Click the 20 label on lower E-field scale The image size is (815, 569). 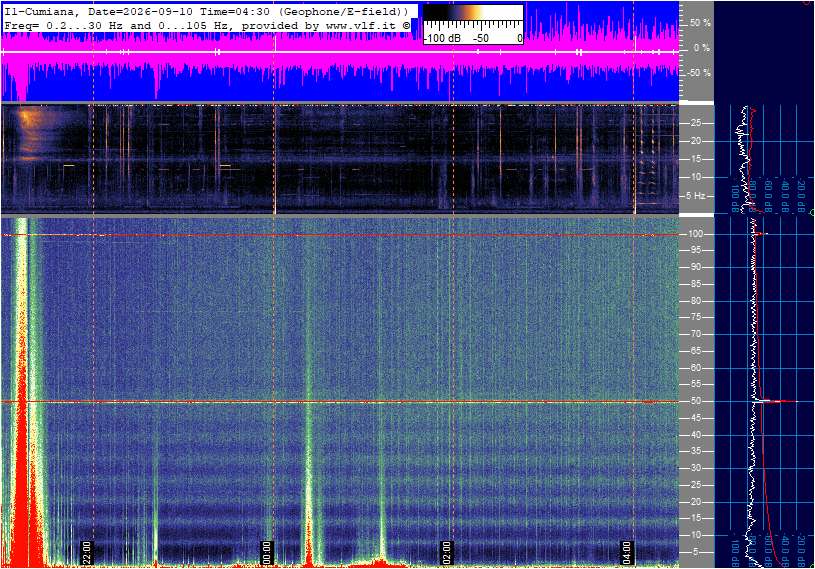click(695, 502)
